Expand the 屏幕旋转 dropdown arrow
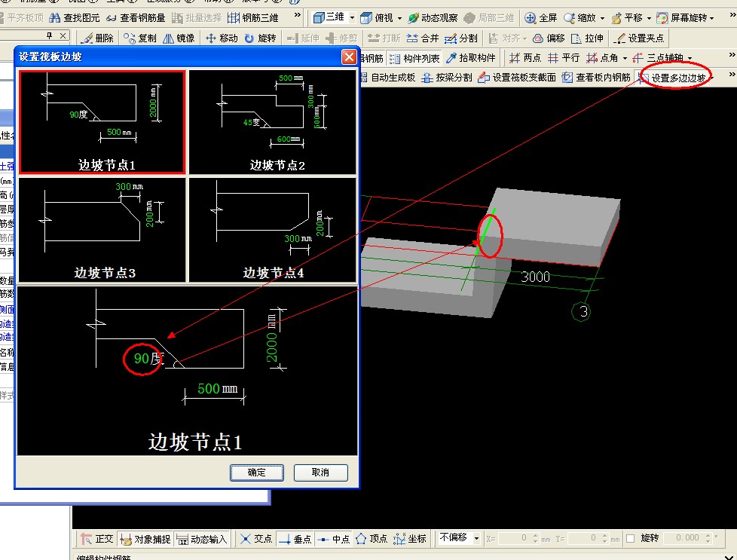This screenshot has width=737, height=560. (712, 18)
